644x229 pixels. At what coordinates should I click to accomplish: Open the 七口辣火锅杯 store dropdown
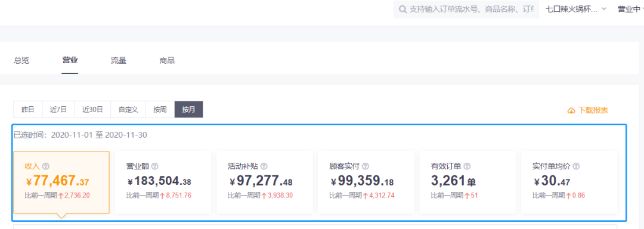pyautogui.click(x=576, y=10)
